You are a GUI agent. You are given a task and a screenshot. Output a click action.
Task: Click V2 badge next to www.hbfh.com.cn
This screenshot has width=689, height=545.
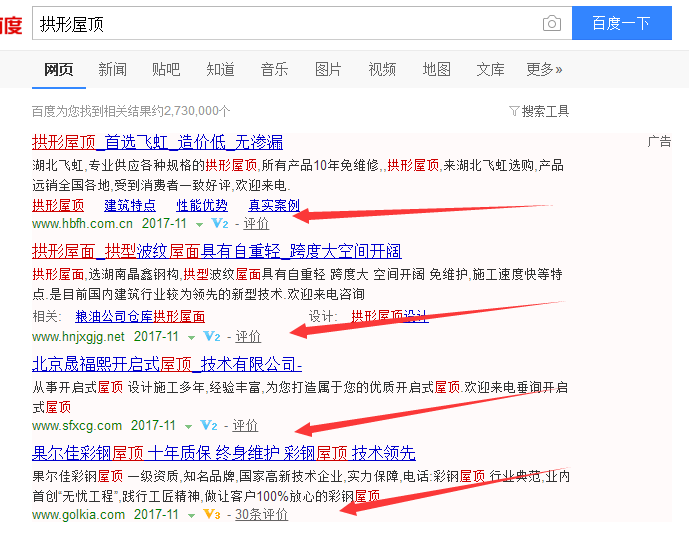221,224
